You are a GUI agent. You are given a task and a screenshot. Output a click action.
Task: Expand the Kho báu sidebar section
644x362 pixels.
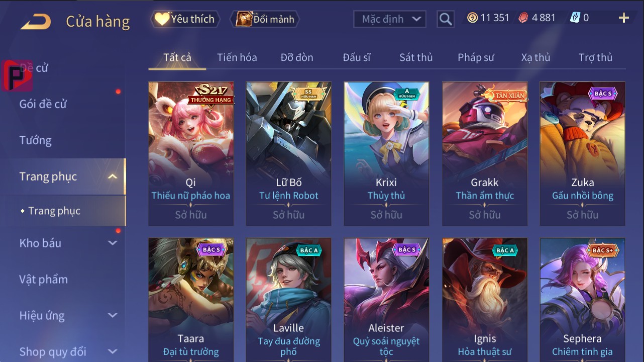[x=113, y=243]
